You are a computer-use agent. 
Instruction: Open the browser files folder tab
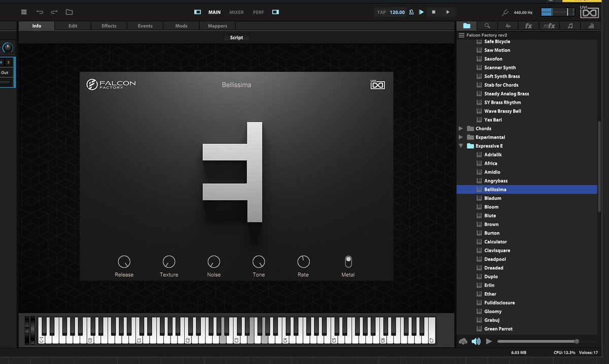click(x=466, y=26)
